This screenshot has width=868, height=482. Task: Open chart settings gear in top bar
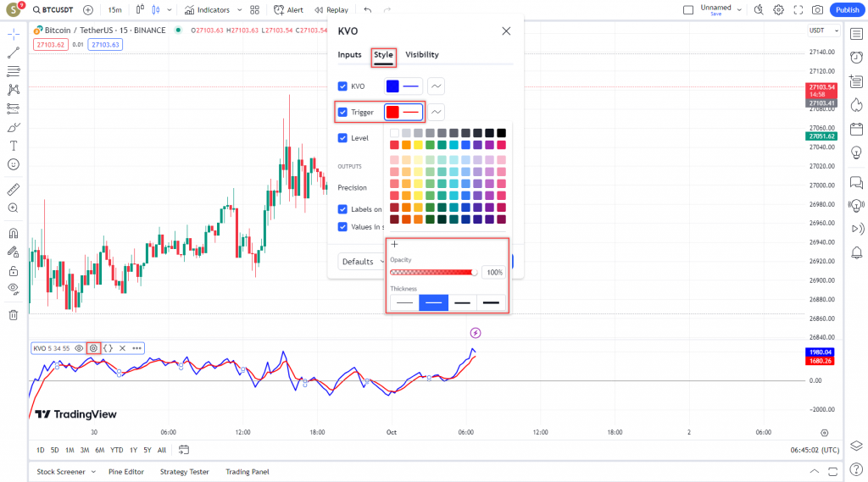click(x=778, y=10)
